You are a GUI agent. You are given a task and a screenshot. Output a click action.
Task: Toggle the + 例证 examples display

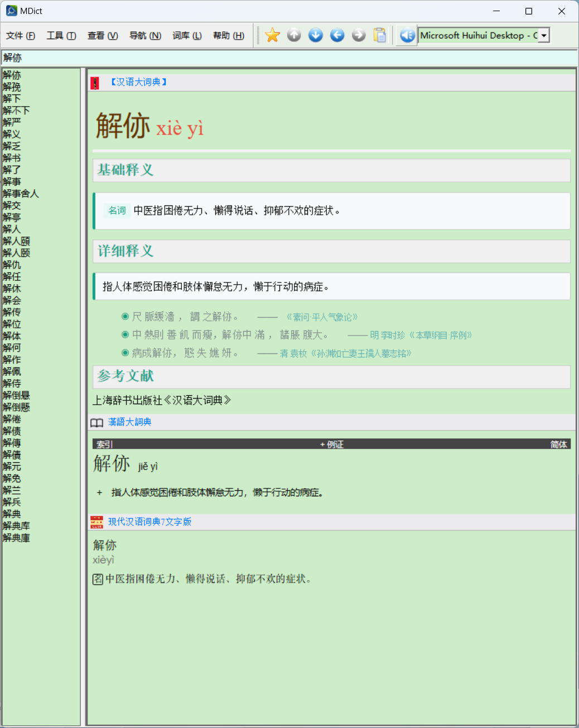[332, 444]
